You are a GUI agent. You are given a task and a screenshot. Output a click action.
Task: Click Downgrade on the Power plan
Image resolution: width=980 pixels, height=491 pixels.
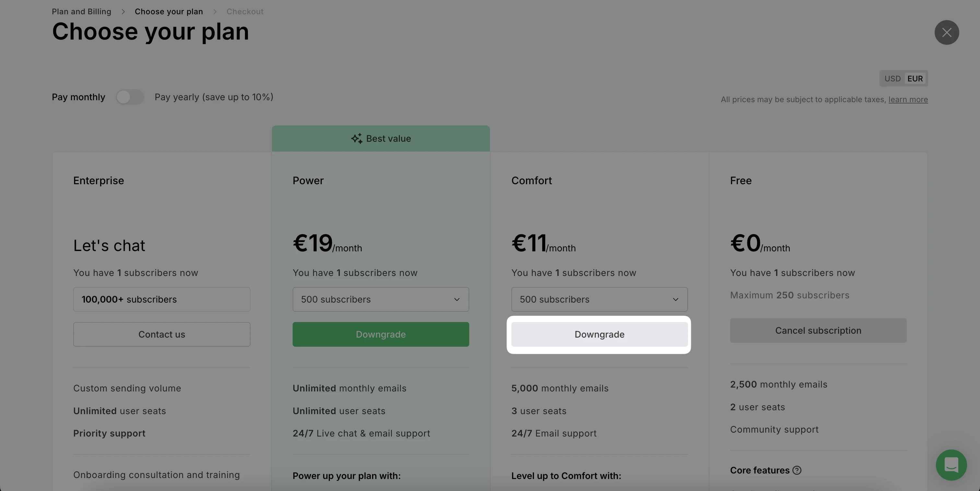click(x=380, y=334)
